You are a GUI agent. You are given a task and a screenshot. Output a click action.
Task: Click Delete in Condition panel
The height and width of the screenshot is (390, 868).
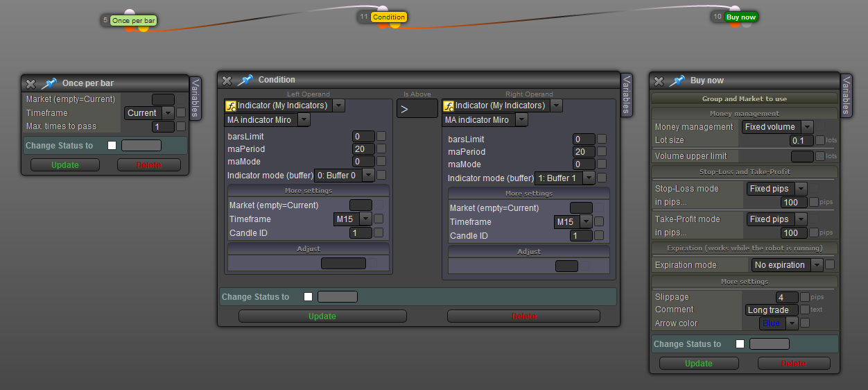click(523, 316)
